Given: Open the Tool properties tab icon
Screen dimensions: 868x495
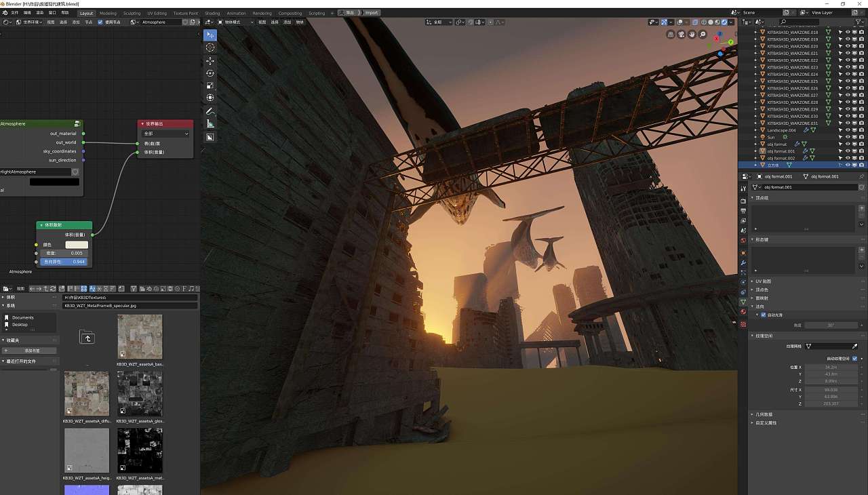Looking at the screenshot, I should pyautogui.click(x=743, y=188).
